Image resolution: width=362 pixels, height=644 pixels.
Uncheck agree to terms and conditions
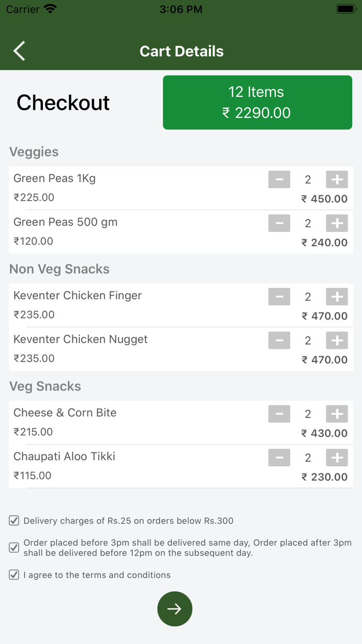coord(14,575)
